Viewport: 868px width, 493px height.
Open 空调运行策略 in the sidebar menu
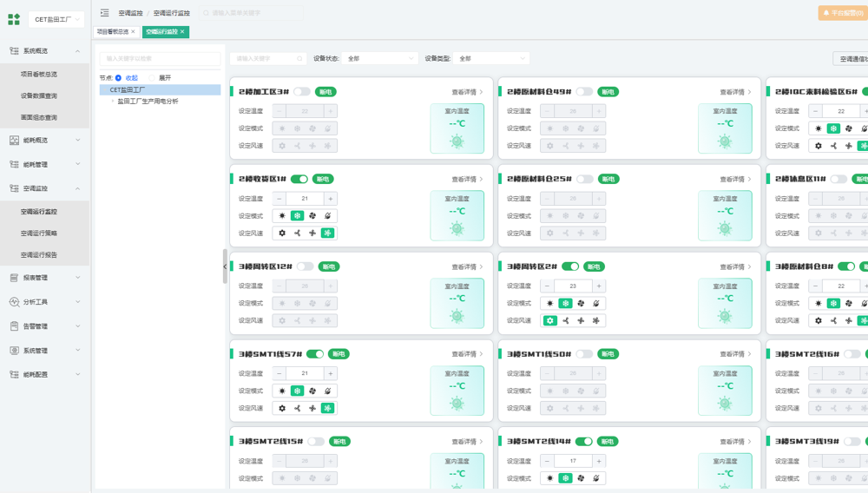[x=39, y=233]
